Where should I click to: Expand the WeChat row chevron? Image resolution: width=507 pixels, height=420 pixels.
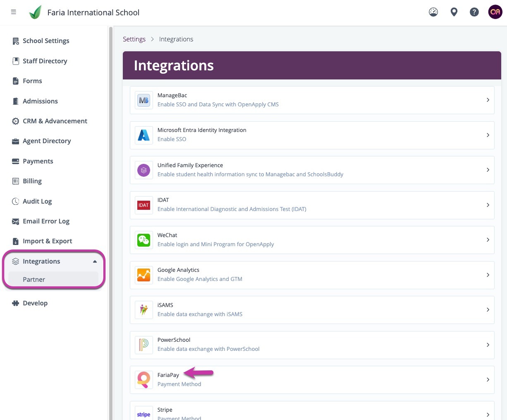tap(488, 240)
